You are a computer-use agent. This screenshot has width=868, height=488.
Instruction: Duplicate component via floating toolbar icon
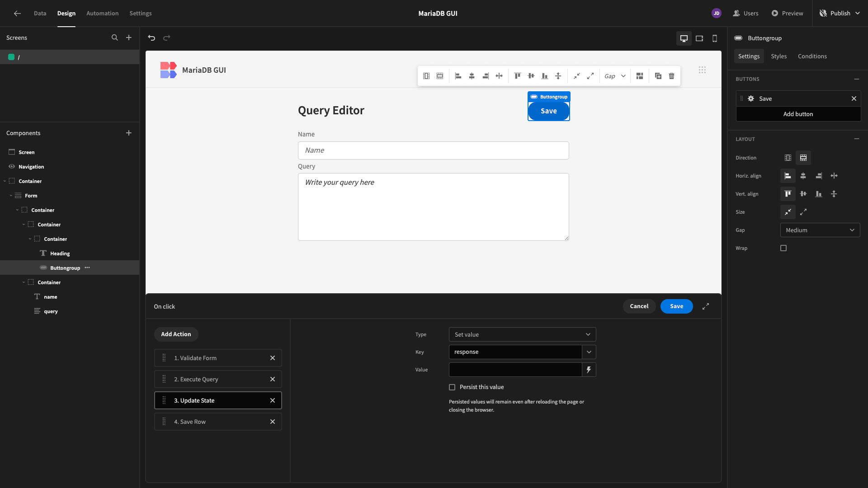(x=658, y=76)
